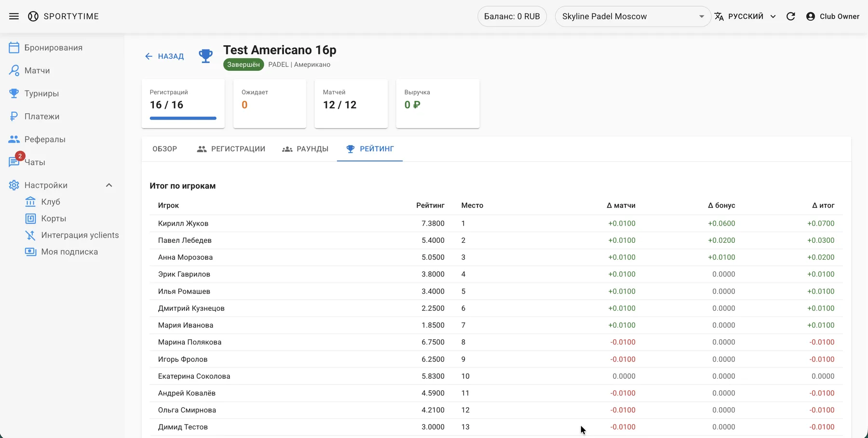Open the Русский language selector
This screenshot has width=868, height=438.
pyautogui.click(x=745, y=16)
